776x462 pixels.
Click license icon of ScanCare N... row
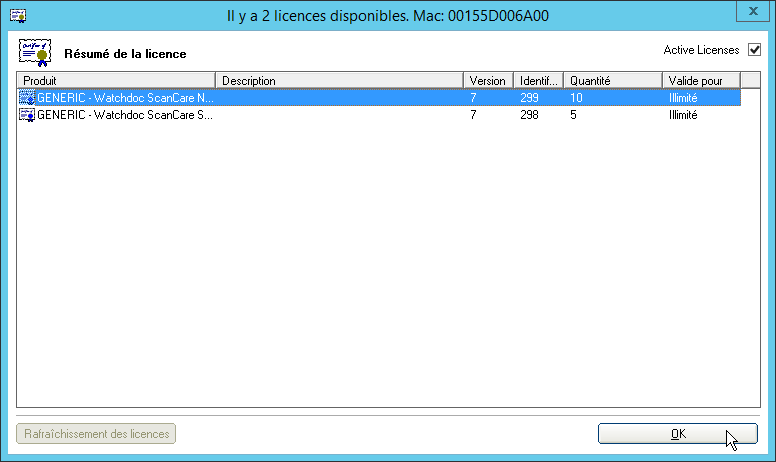[x=27, y=97]
